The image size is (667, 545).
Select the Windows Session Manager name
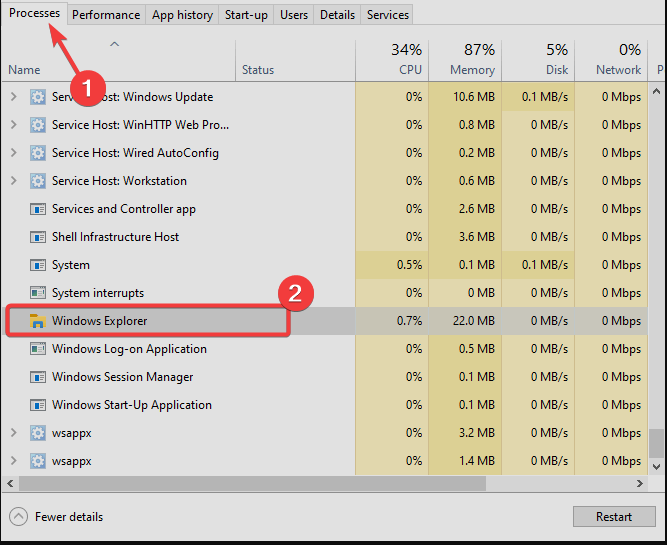pos(123,377)
